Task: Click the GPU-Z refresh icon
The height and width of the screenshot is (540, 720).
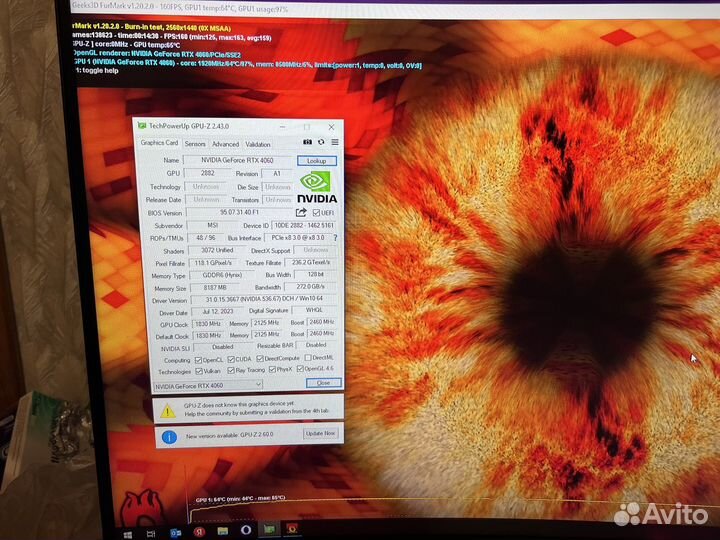Action: [321, 142]
